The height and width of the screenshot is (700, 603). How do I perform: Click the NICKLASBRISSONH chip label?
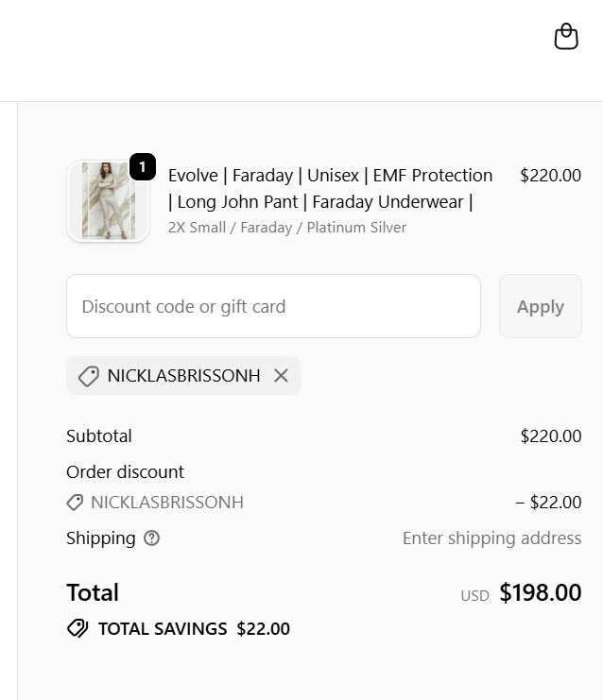(183, 376)
